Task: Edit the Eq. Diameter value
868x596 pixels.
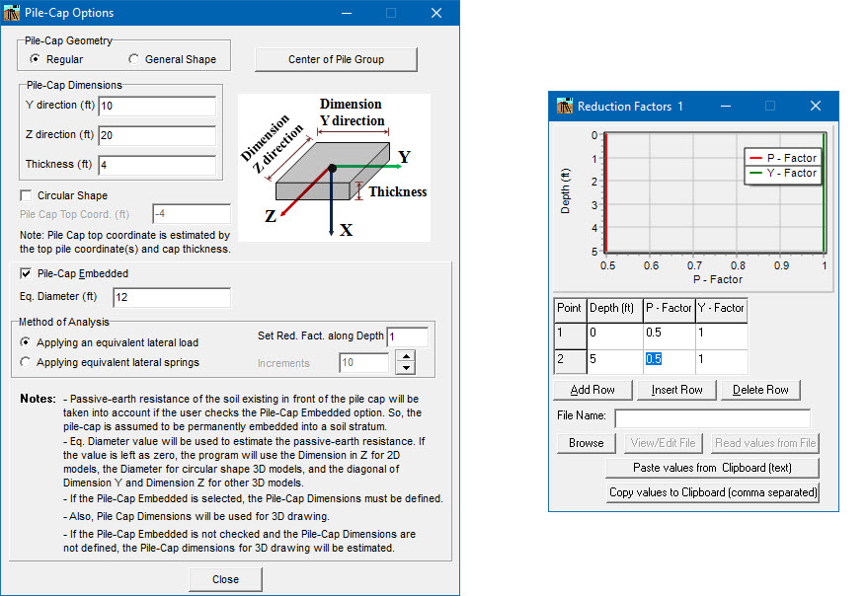Action: (x=171, y=297)
